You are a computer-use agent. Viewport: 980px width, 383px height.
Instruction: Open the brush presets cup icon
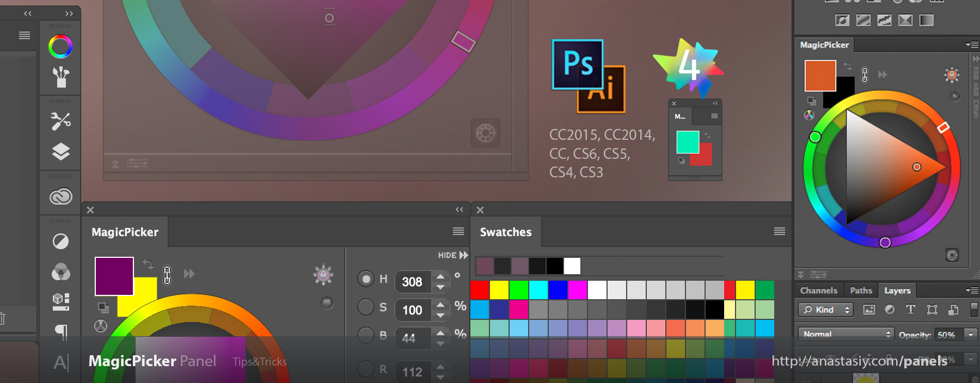point(60,77)
